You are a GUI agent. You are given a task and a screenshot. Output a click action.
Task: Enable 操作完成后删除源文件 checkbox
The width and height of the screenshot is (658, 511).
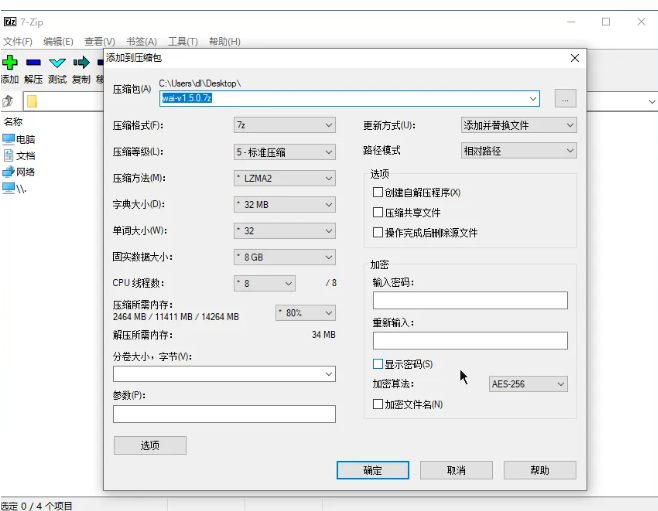tap(378, 232)
